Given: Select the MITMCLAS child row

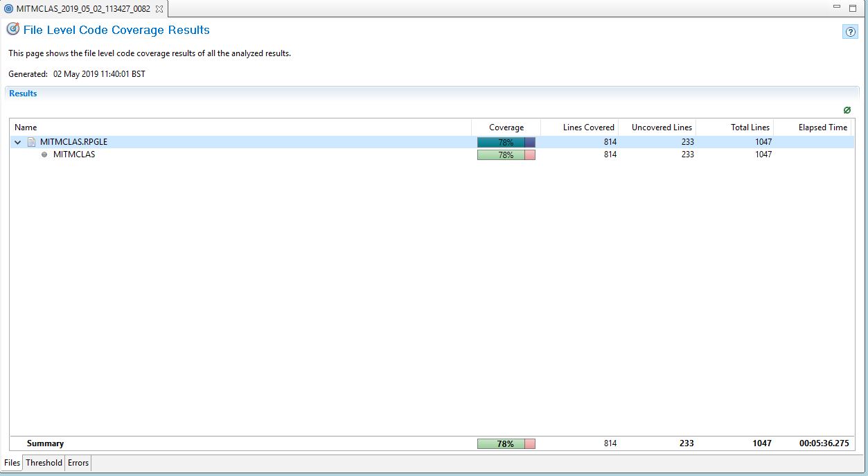Looking at the screenshot, I should click(x=74, y=155).
